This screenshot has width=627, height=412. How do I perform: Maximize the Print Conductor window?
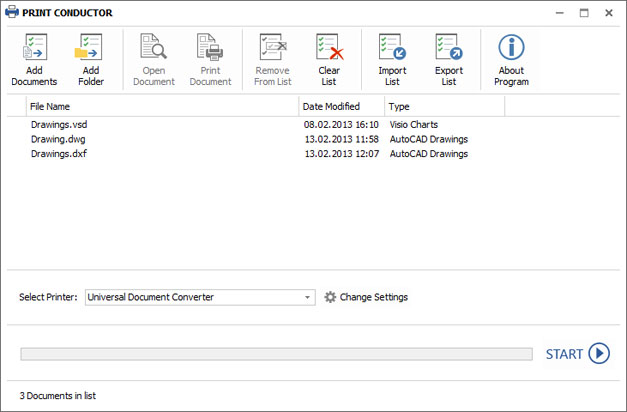coord(584,13)
